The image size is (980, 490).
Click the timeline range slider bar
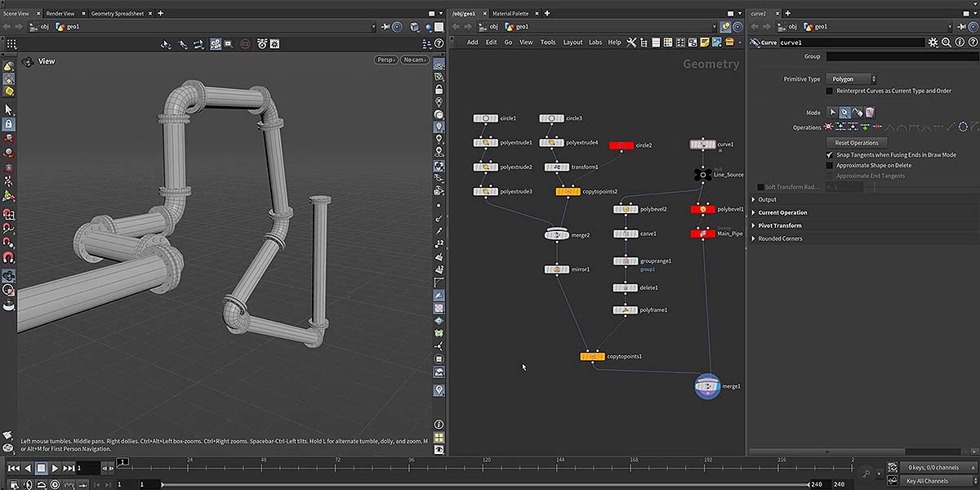point(487,484)
